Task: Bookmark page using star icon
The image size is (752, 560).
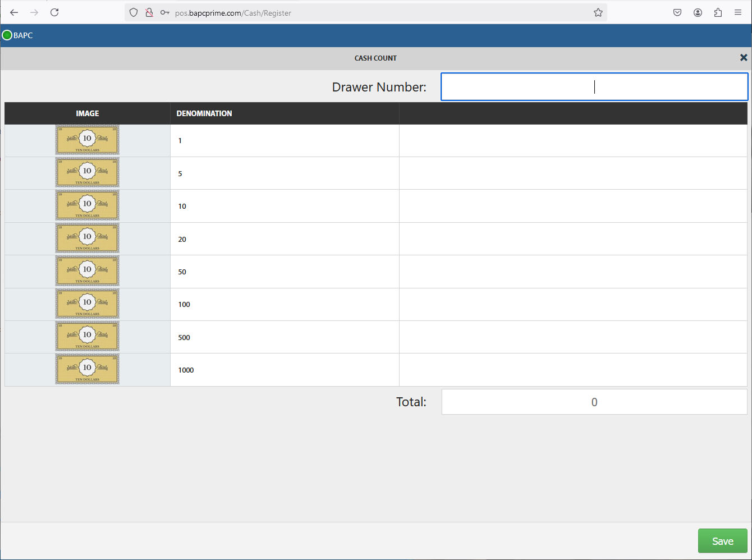Action: 598,12
